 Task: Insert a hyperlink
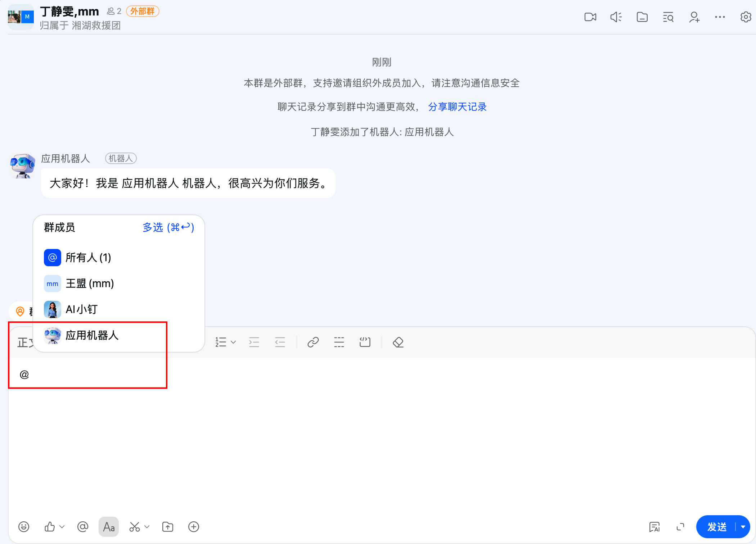pyautogui.click(x=313, y=342)
